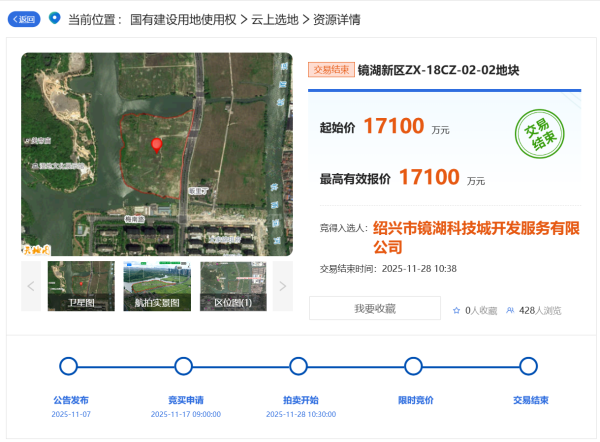Select the 卫星图 thumbnail
600x442 pixels.
[x=81, y=286]
